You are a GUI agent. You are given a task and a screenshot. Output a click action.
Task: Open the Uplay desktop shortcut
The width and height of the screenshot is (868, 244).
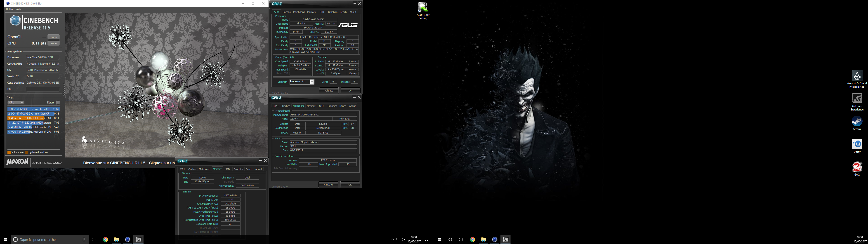click(x=856, y=146)
